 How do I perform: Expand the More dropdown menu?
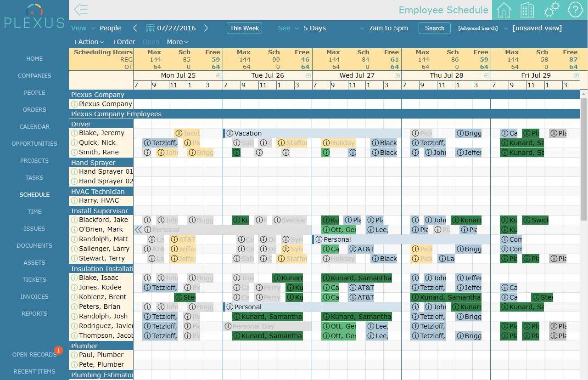coord(178,42)
